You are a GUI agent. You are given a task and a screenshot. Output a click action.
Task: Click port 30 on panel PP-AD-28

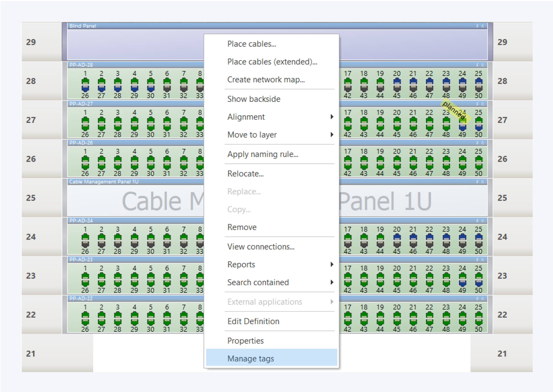click(151, 89)
